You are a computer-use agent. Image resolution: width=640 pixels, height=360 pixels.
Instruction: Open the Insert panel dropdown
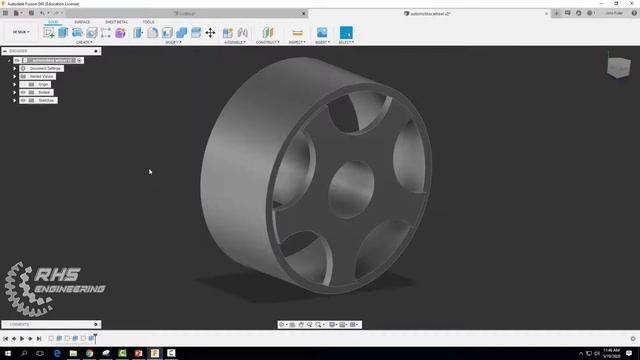(x=322, y=42)
